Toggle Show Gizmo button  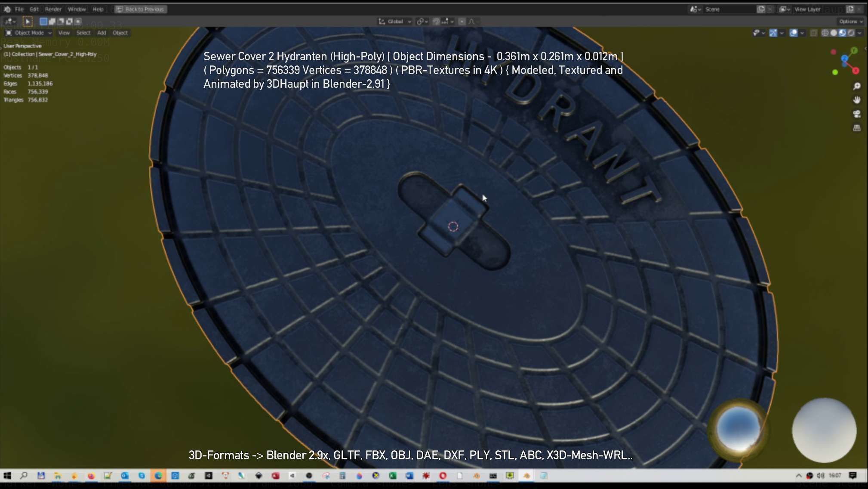[x=773, y=33]
